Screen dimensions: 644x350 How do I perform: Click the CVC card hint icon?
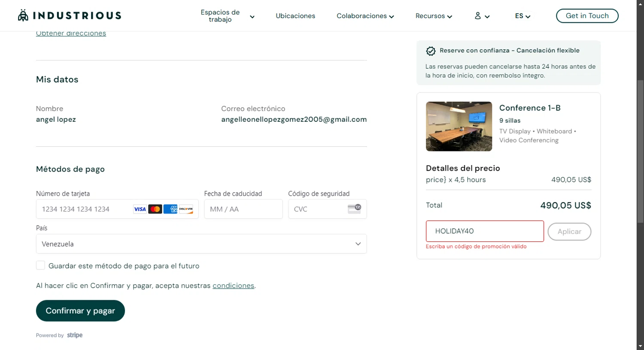coord(354,209)
